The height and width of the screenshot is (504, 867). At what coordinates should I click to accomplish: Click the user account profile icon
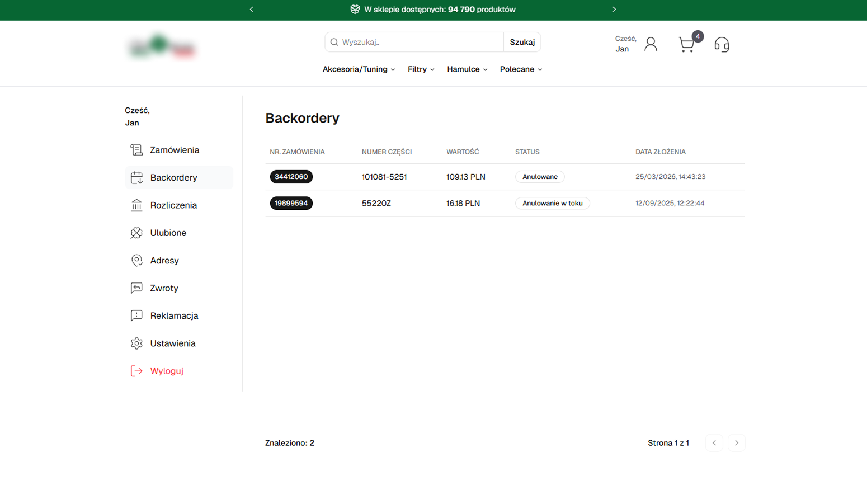pyautogui.click(x=651, y=44)
